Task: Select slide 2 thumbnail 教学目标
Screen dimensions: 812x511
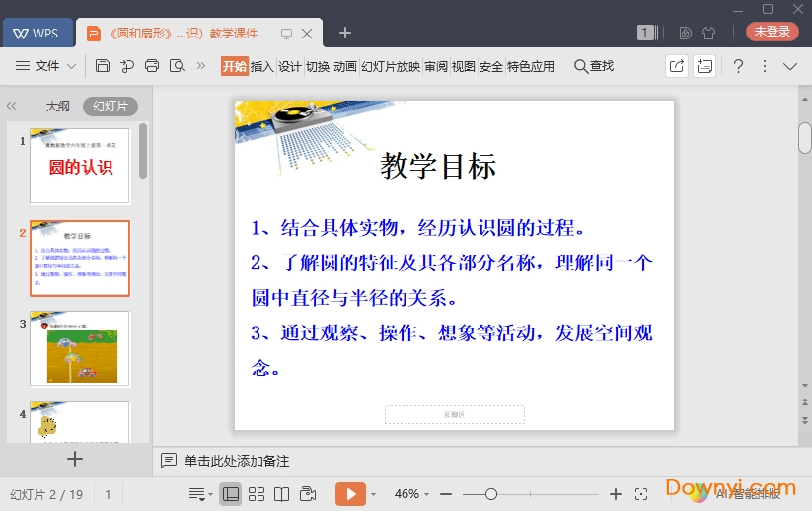Action: tap(80, 258)
